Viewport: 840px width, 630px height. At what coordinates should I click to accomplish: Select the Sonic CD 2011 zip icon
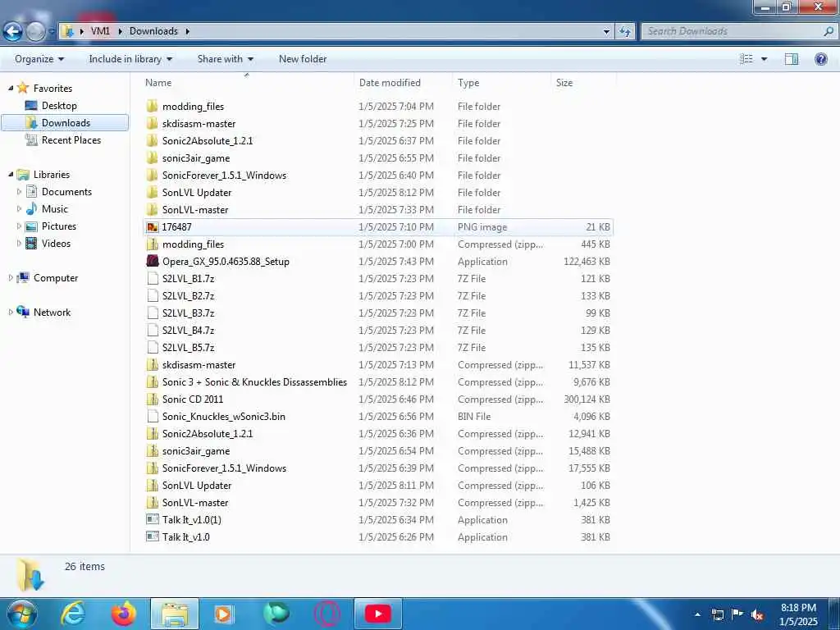click(153, 399)
